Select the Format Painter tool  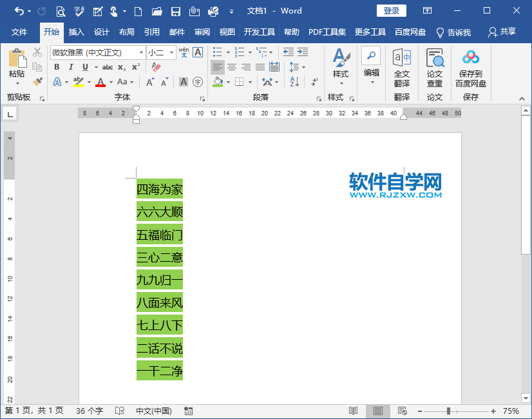pyautogui.click(x=37, y=82)
